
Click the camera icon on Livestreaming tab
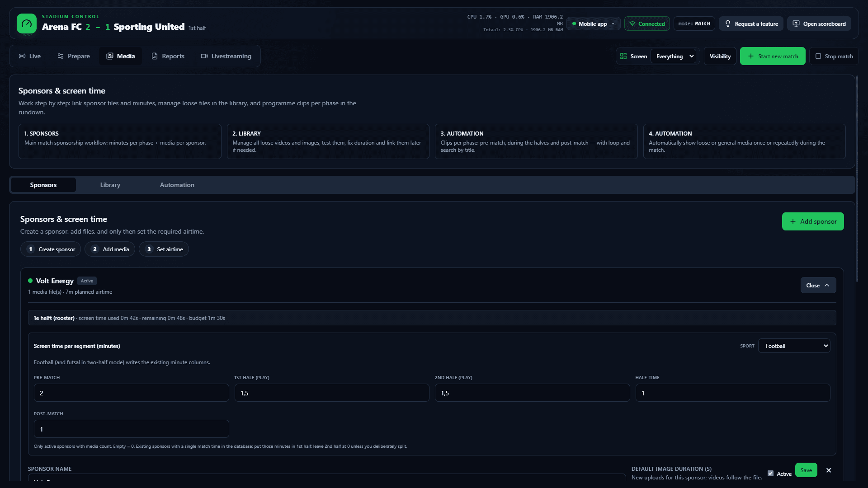coord(204,56)
